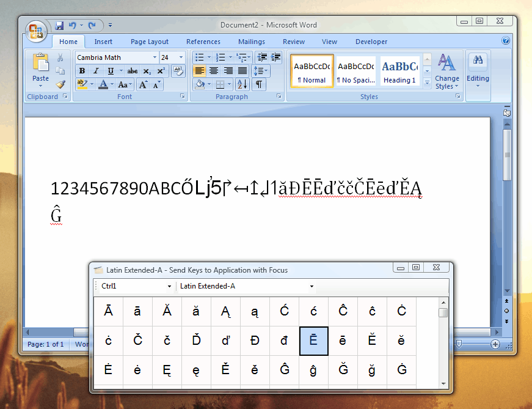532x409 pixels.
Task: Toggle Show/Hide paragraph marks
Action: pyautogui.click(x=259, y=84)
